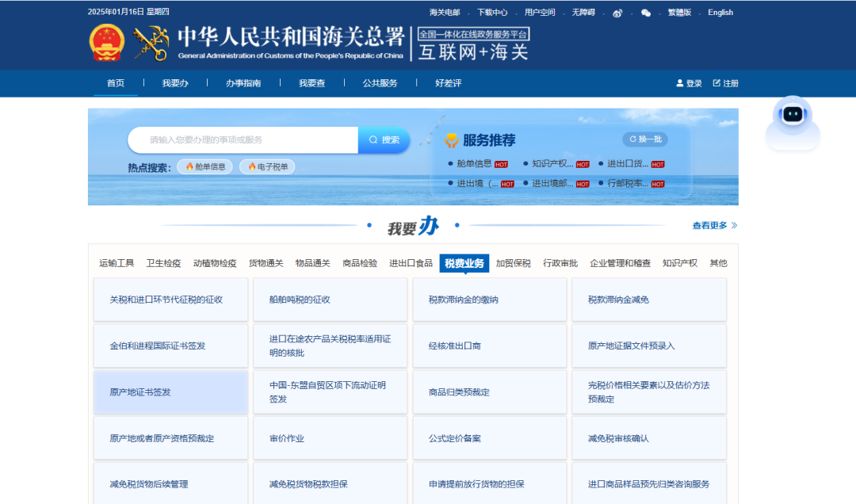Select the 税费业务 tab
Screen dimensions: 856x504
pyautogui.click(x=464, y=263)
